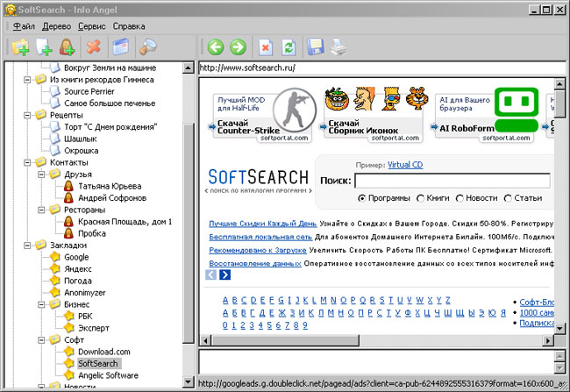Select the Статьи radio button
The height and width of the screenshot is (392, 570).
(508, 198)
